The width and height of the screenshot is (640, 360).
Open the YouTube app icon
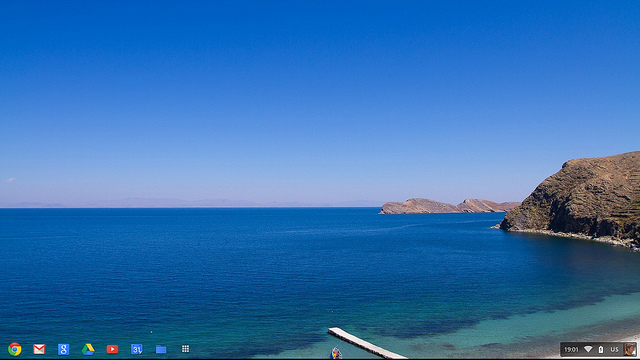tap(112, 349)
